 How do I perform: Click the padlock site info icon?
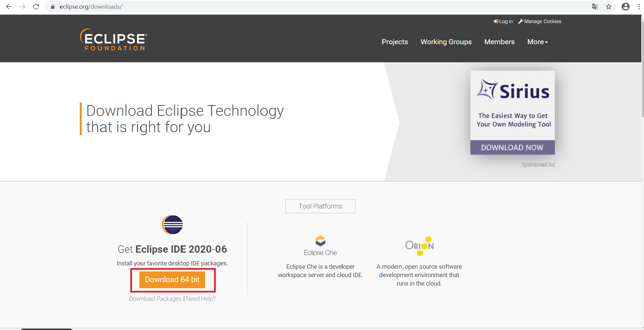pos(53,7)
